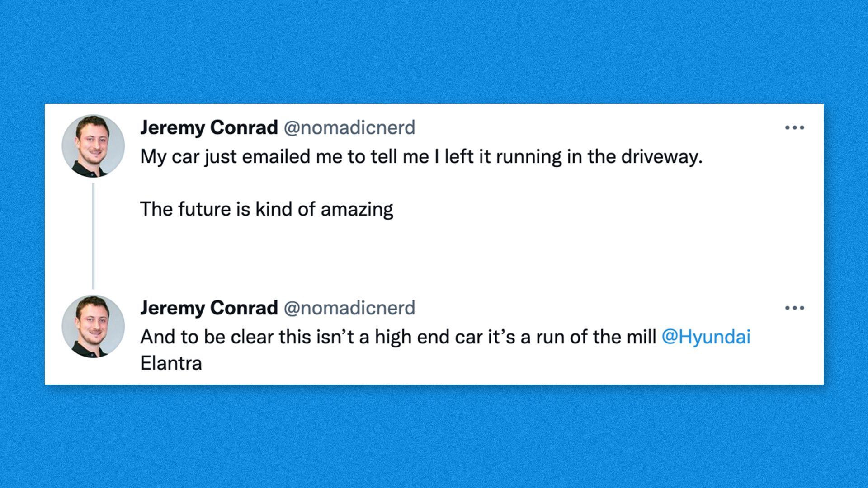Click the thread connector line between tweets

coord(94,235)
